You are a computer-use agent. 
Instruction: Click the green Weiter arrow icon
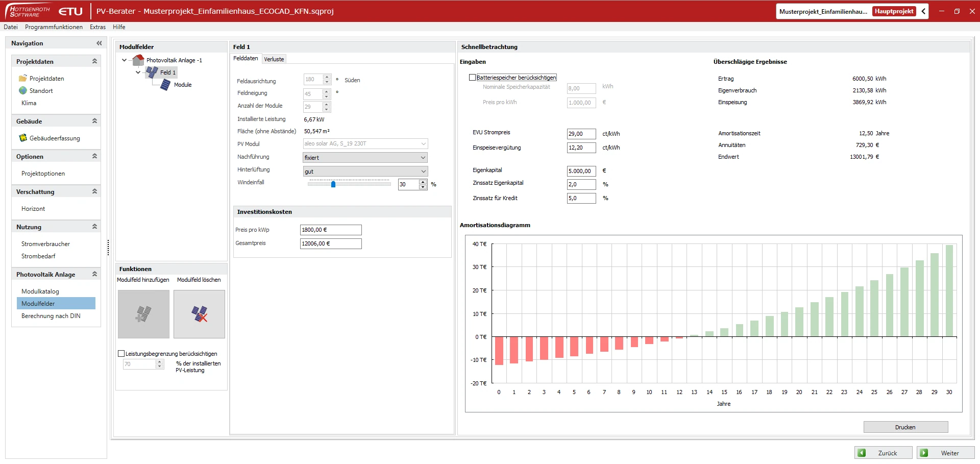(924, 453)
